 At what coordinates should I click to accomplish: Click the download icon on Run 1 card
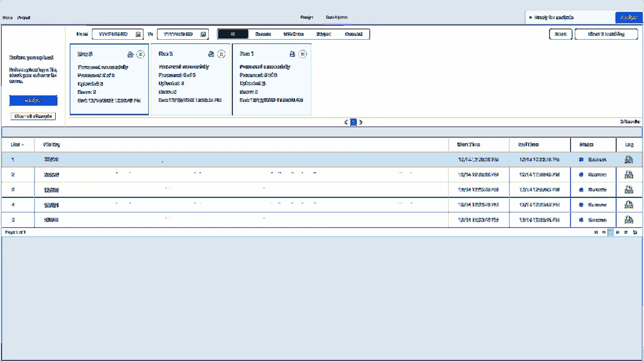click(292, 54)
